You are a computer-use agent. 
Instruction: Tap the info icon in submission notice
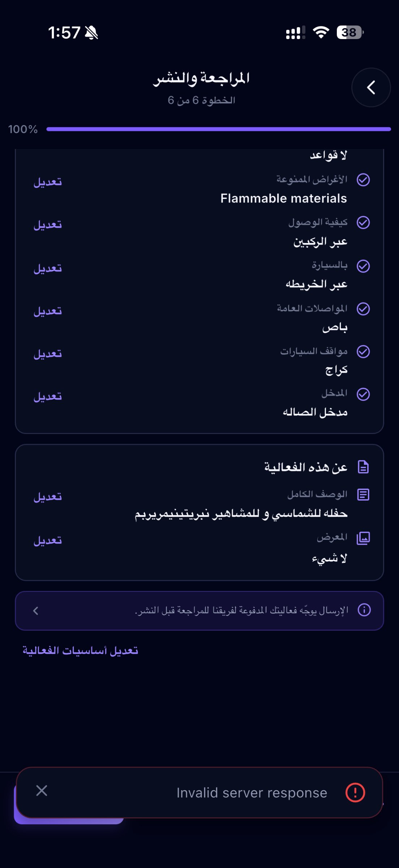point(364,610)
